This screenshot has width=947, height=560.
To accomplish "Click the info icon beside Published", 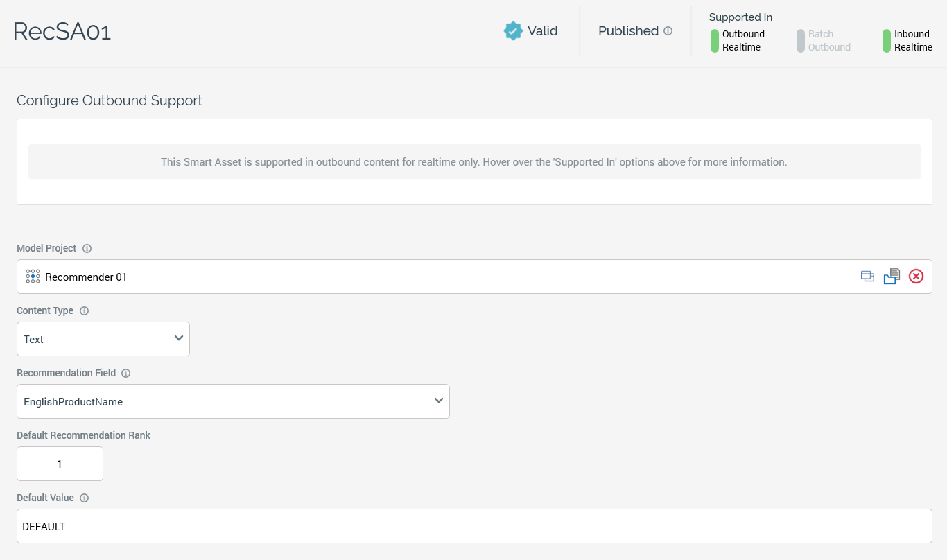I will pos(668,31).
